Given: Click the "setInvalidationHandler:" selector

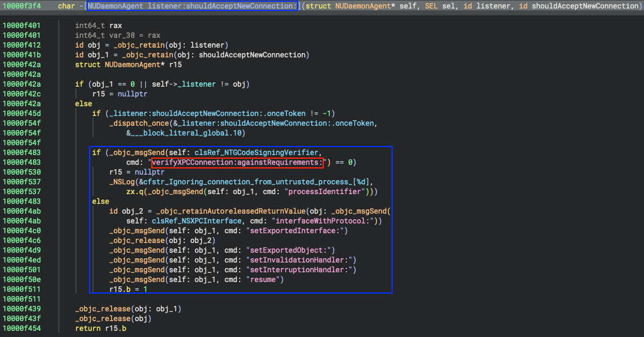Looking at the screenshot, I should [x=301, y=260].
